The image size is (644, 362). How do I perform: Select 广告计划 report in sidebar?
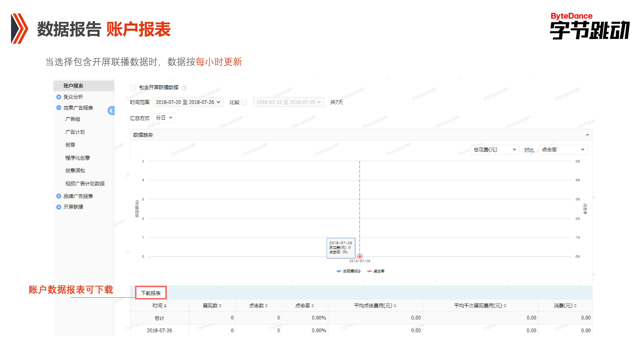[x=75, y=132]
